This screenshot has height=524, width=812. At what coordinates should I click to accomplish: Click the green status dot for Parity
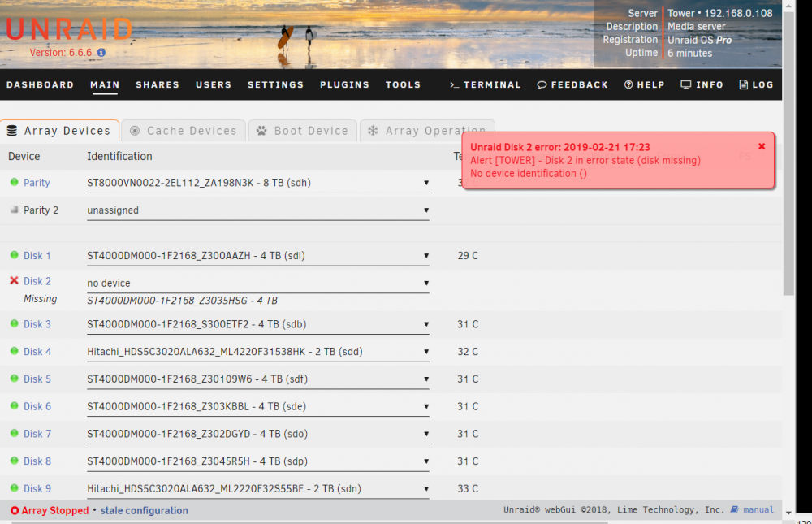[14, 182]
